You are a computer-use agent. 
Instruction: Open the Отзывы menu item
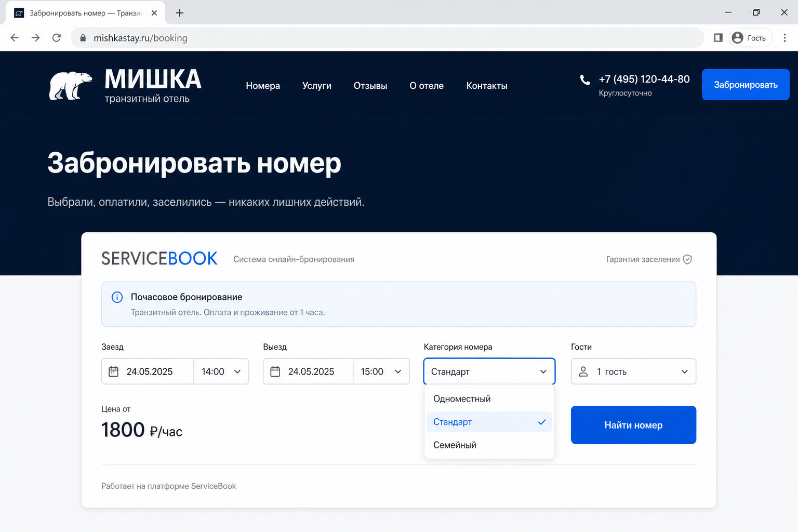click(x=370, y=86)
